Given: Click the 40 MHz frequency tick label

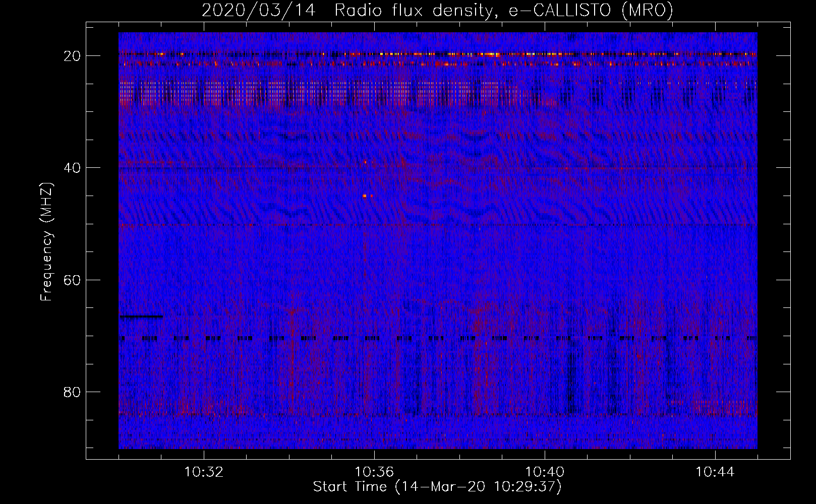Looking at the screenshot, I should (x=72, y=168).
